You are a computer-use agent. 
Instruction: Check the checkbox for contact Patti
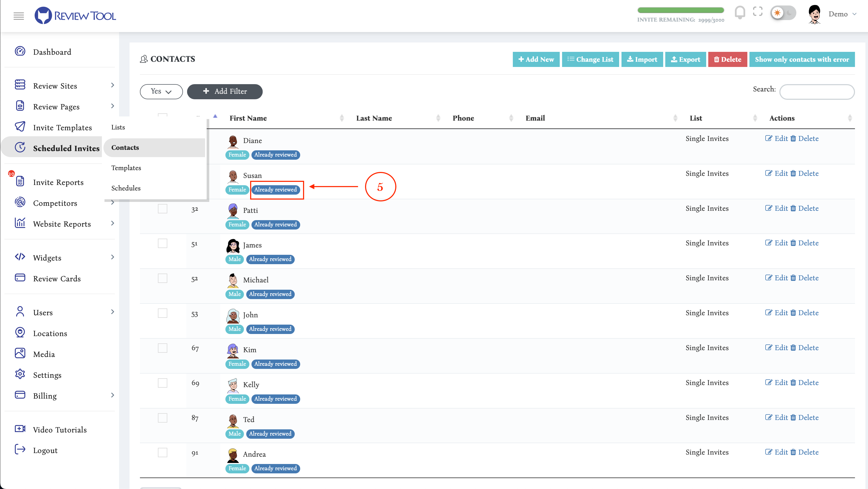(162, 209)
